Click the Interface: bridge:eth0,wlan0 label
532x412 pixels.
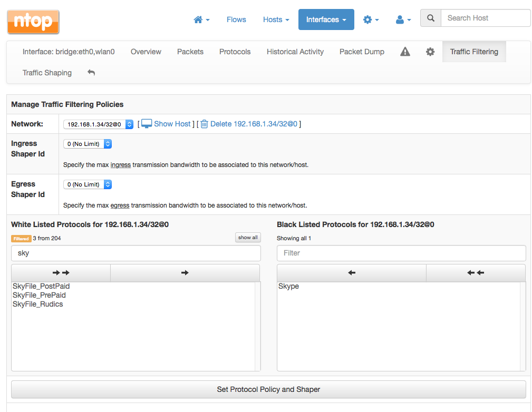pyautogui.click(x=69, y=52)
